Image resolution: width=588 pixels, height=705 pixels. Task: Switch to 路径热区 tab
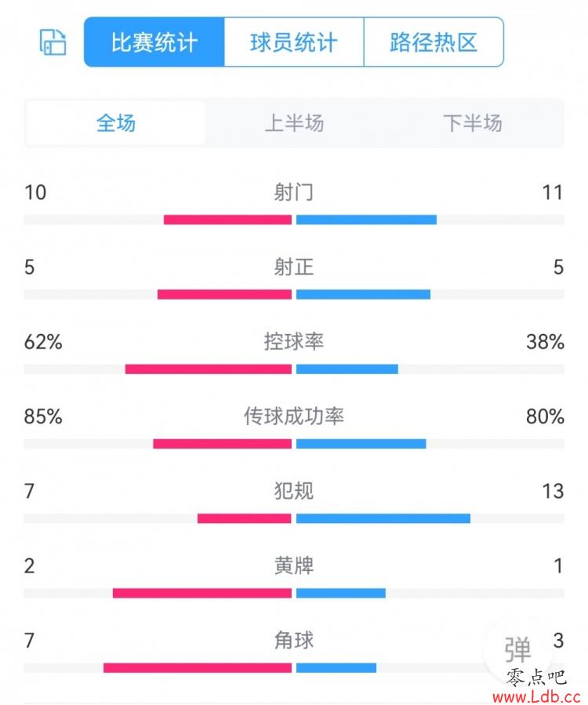click(x=434, y=42)
